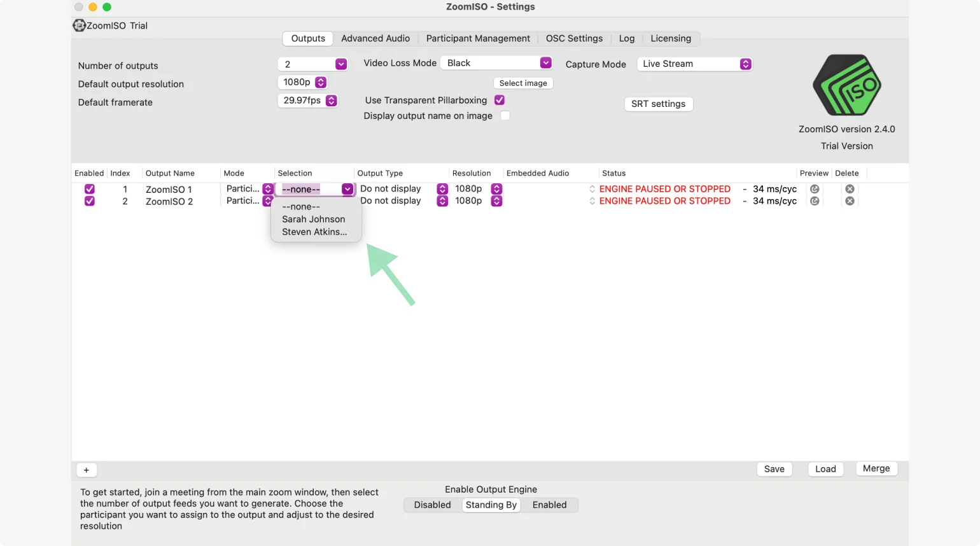Switch to the Log tab
Viewport: 980px width, 546px height.
click(627, 38)
